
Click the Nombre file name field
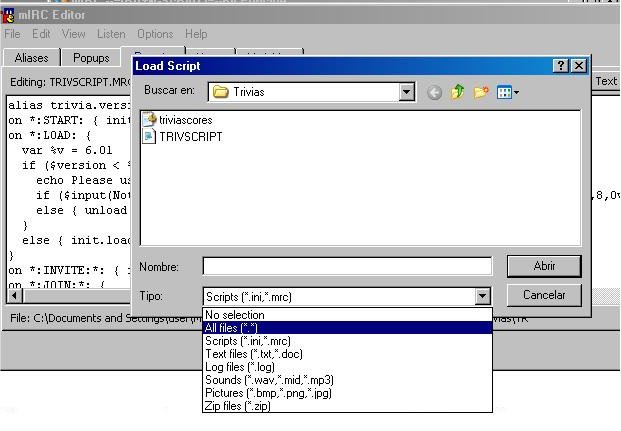click(347, 266)
